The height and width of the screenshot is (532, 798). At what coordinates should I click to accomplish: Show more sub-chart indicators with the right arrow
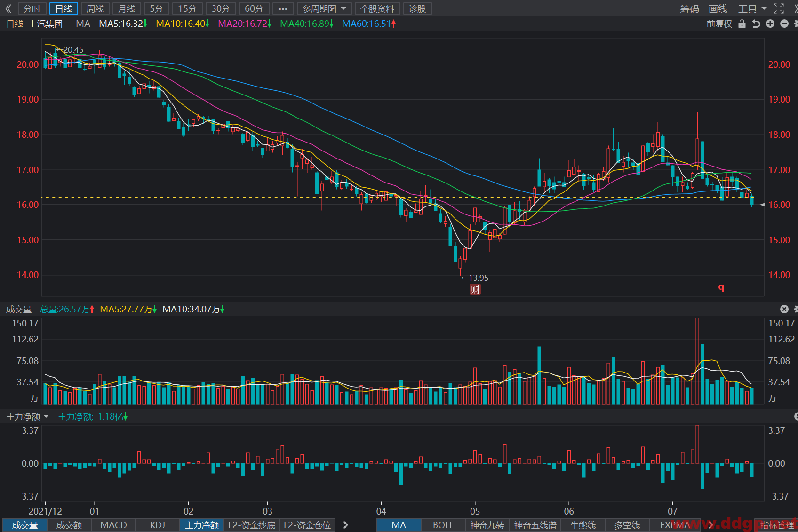[x=346, y=525]
